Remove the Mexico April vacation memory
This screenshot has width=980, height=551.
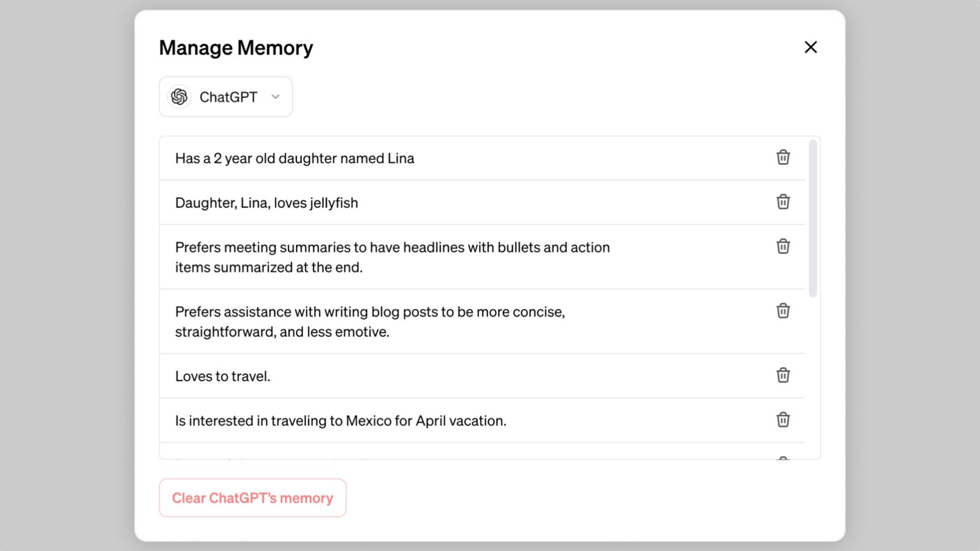(783, 420)
